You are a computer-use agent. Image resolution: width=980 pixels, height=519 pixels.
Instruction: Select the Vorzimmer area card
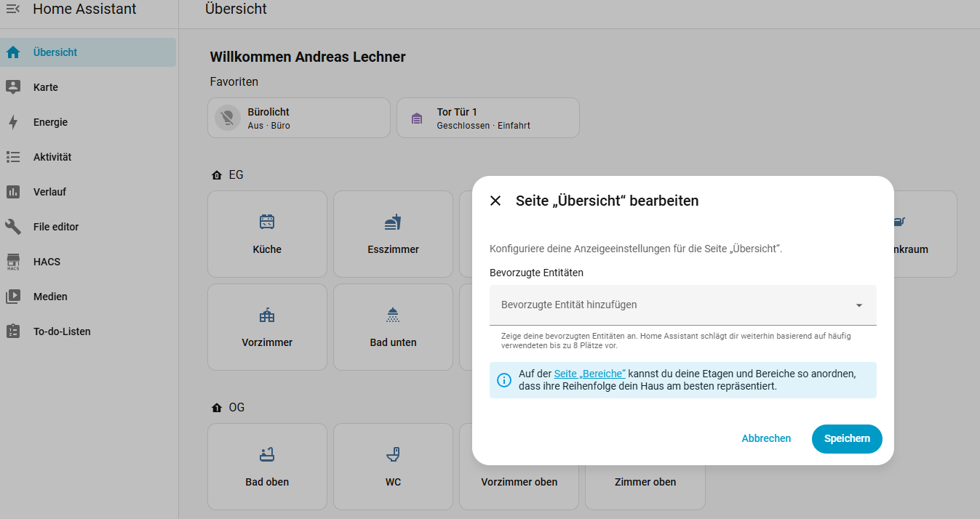click(x=267, y=327)
